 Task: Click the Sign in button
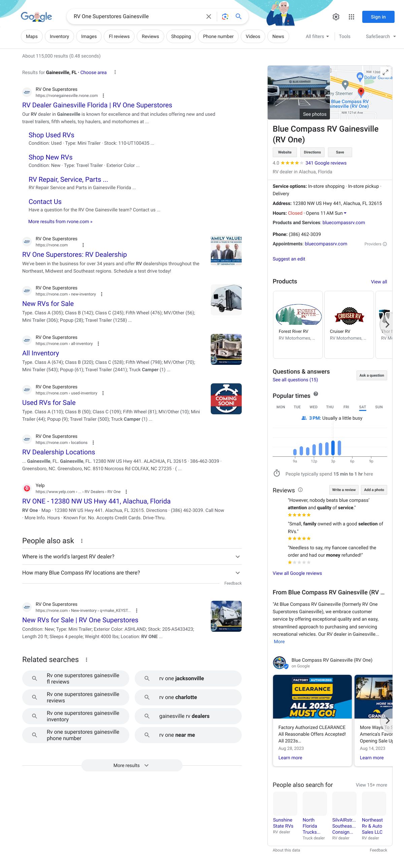(378, 17)
